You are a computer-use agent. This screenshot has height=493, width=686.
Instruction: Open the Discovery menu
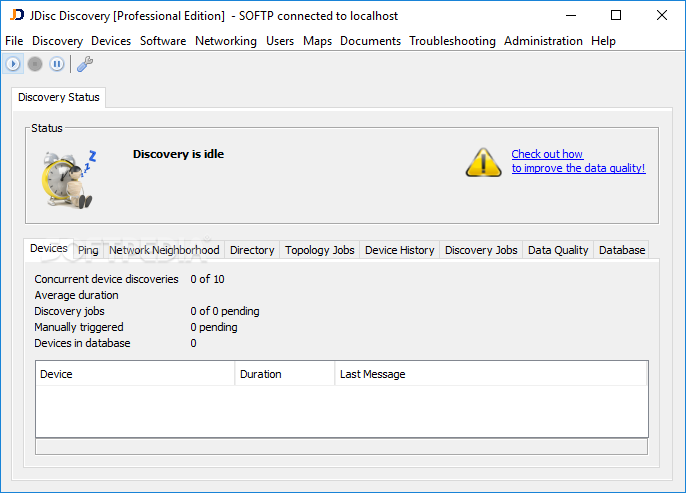tap(57, 41)
